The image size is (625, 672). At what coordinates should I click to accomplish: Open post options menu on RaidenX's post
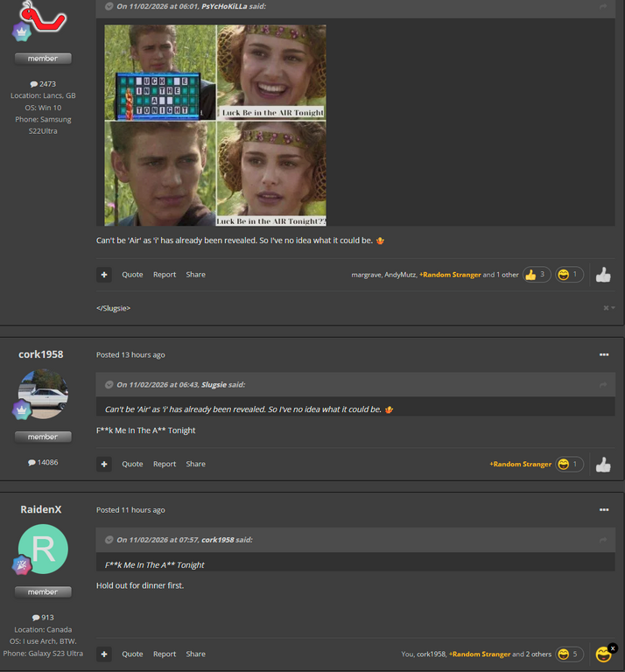pyautogui.click(x=604, y=510)
